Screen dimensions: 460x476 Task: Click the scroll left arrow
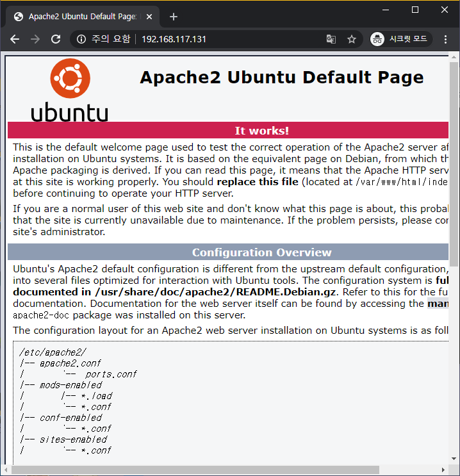pos(6,470)
